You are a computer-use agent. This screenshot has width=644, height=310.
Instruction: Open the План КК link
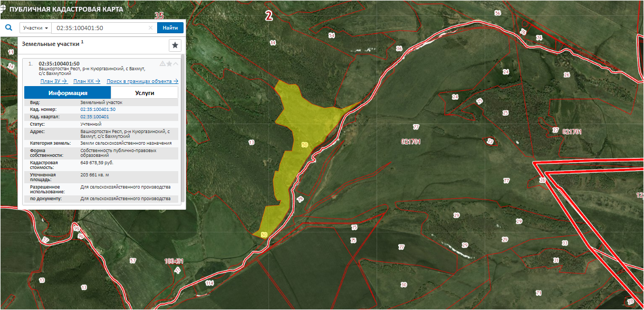point(86,81)
